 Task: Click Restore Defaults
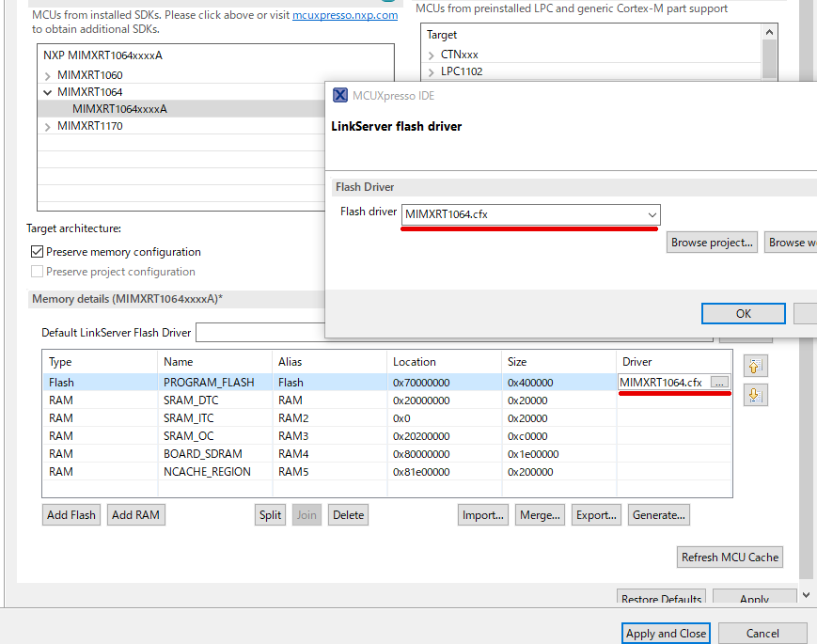661,598
